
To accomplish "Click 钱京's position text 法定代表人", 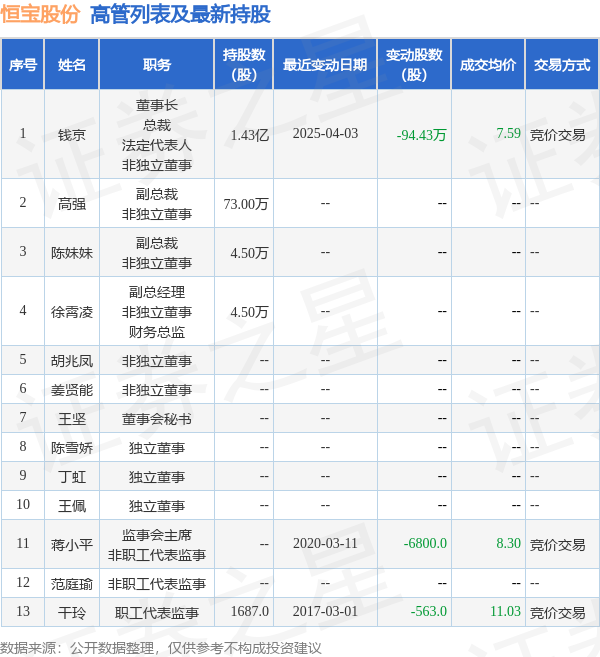I will 157,145.
